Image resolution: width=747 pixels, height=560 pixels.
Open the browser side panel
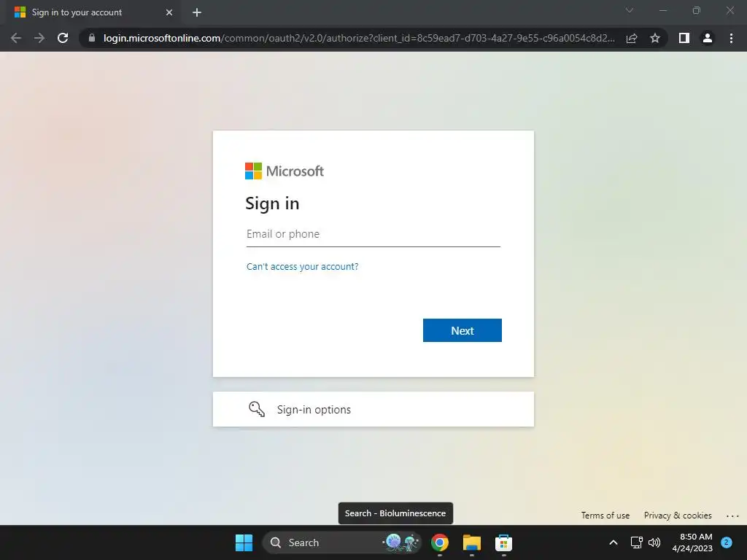tap(684, 38)
